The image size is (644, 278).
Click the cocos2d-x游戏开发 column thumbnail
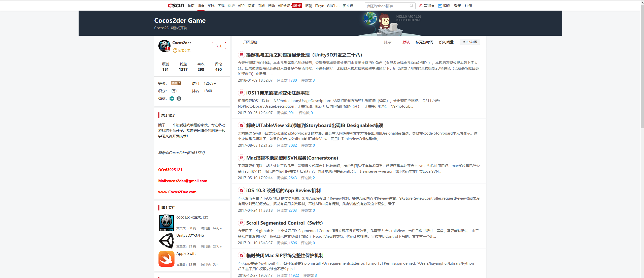[x=166, y=222]
